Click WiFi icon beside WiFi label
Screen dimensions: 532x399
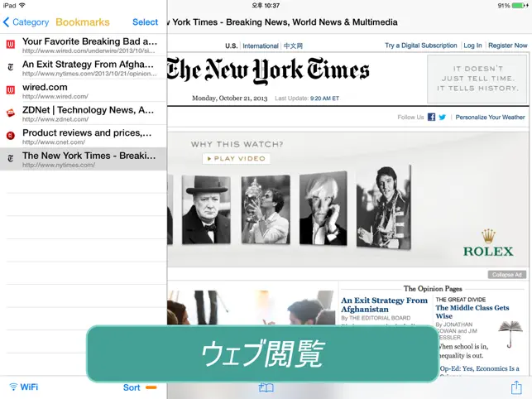(13, 387)
